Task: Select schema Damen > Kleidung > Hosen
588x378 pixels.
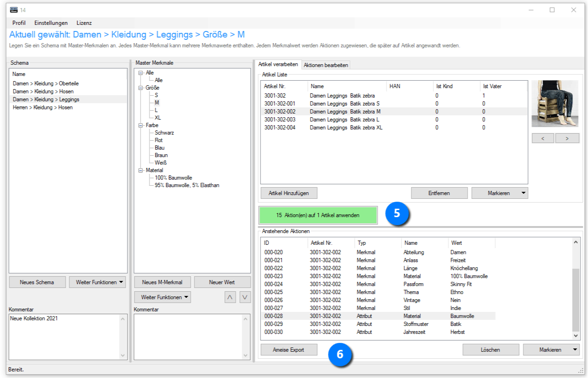Action: 43,91
